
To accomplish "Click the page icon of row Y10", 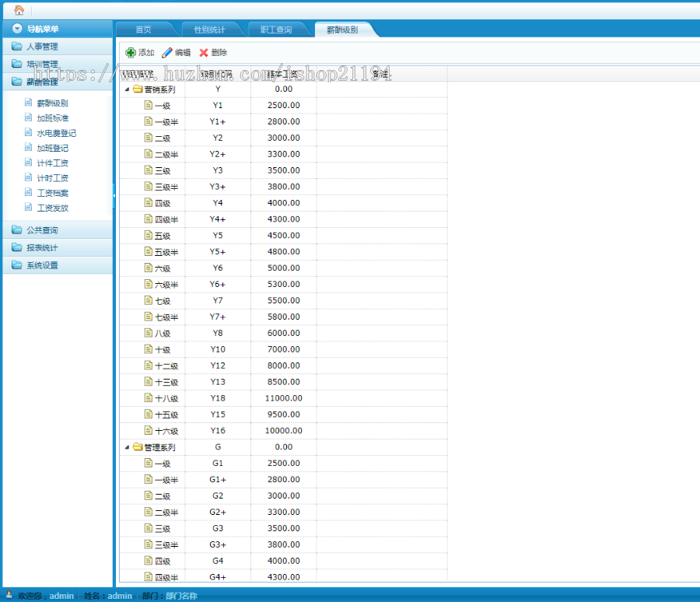I will [x=149, y=348].
